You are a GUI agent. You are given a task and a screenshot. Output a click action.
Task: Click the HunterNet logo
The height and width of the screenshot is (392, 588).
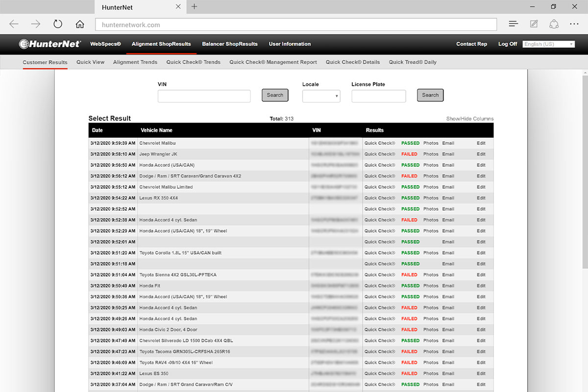(50, 44)
